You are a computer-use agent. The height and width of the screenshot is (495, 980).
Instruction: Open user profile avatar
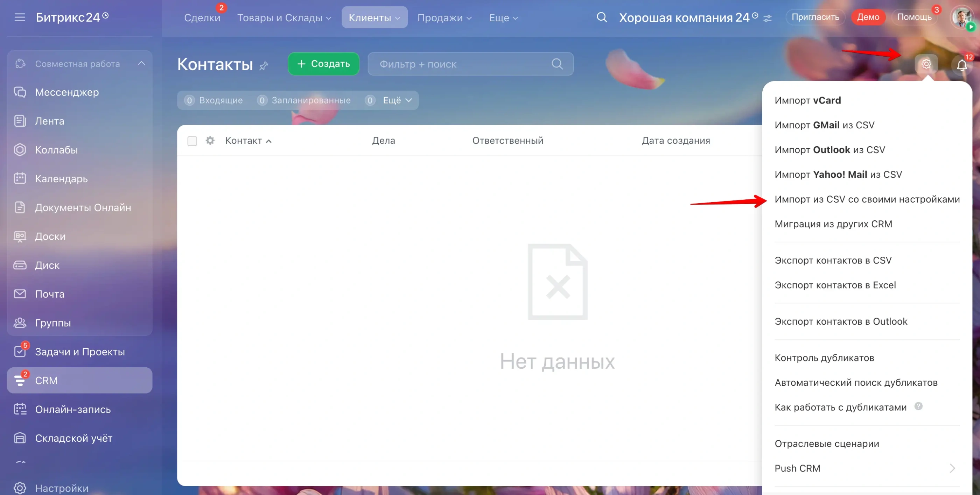tap(962, 17)
